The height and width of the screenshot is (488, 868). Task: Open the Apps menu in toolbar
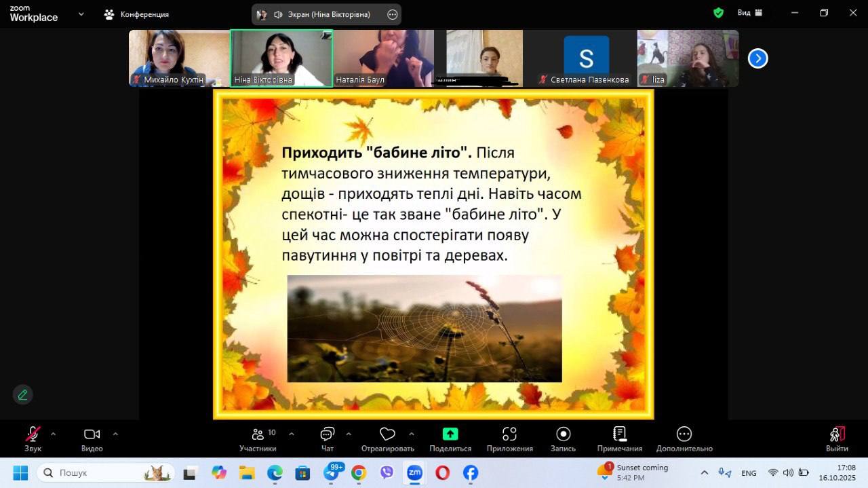(509, 434)
